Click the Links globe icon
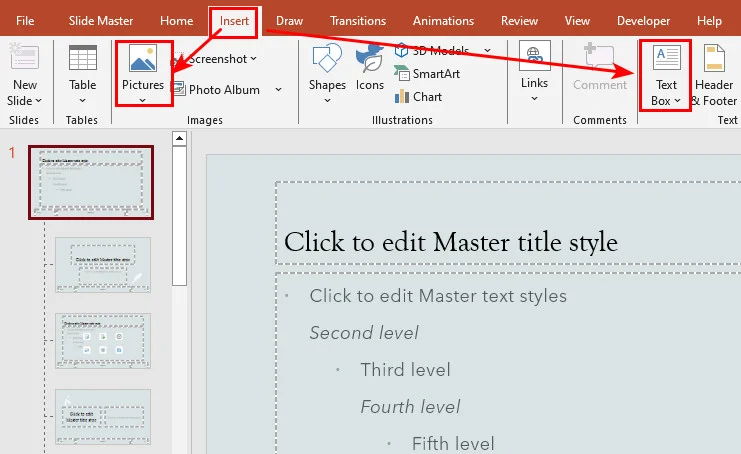The image size is (741, 454). pyautogui.click(x=534, y=56)
